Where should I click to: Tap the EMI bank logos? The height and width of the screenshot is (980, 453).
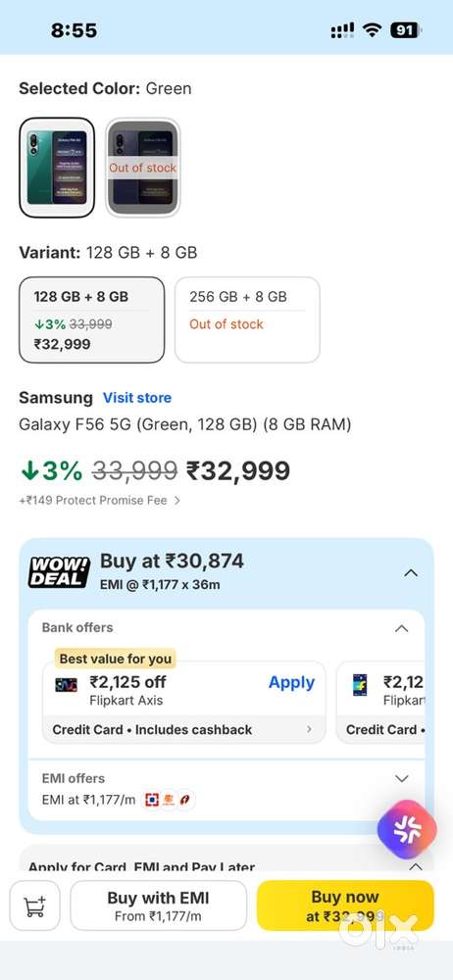pyautogui.click(x=169, y=800)
